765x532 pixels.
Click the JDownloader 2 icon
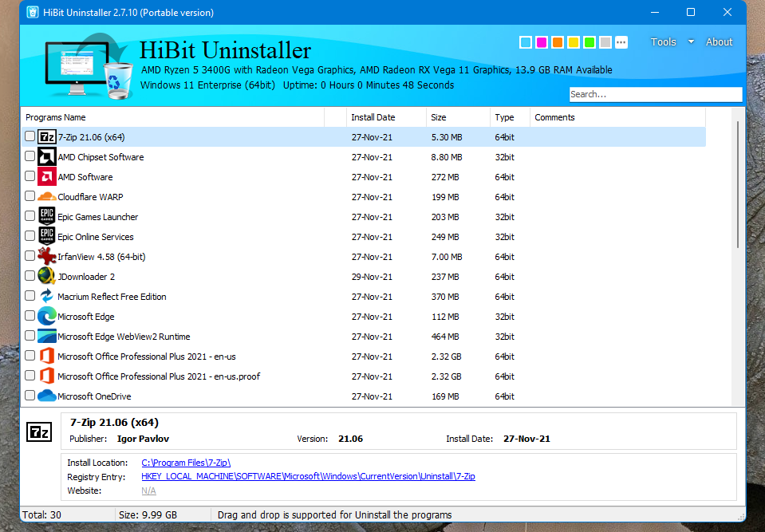pyautogui.click(x=47, y=277)
